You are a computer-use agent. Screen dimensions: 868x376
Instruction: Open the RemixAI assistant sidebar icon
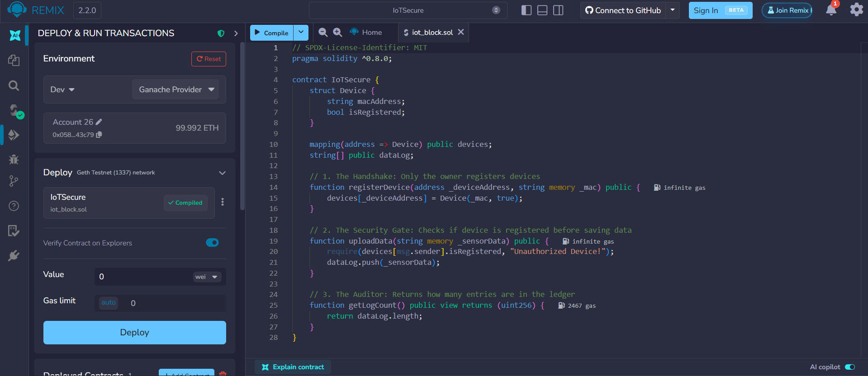point(14,35)
